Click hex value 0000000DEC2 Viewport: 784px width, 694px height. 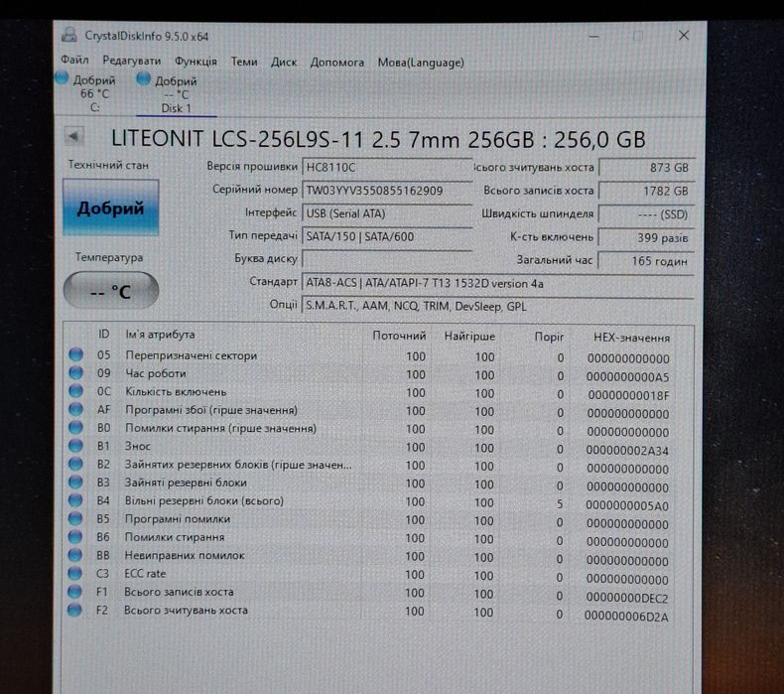click(x=627, y=598)
